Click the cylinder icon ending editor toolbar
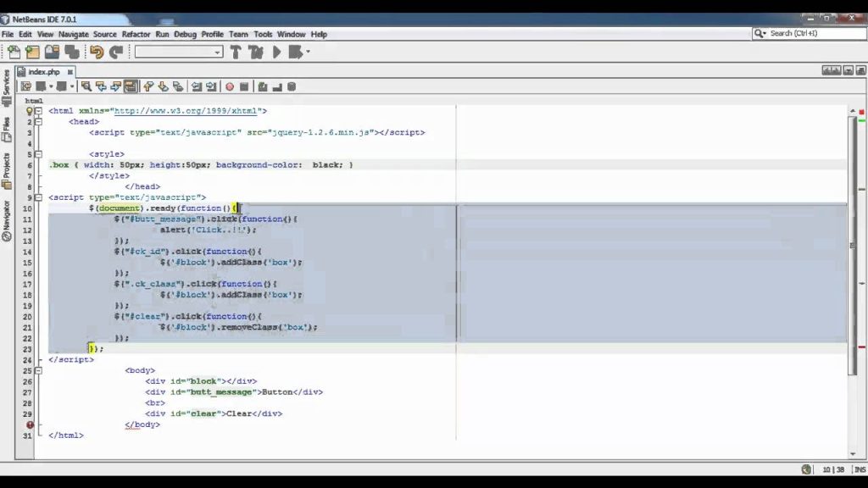This screenshot has height=488, width=868. pos(292,86)
